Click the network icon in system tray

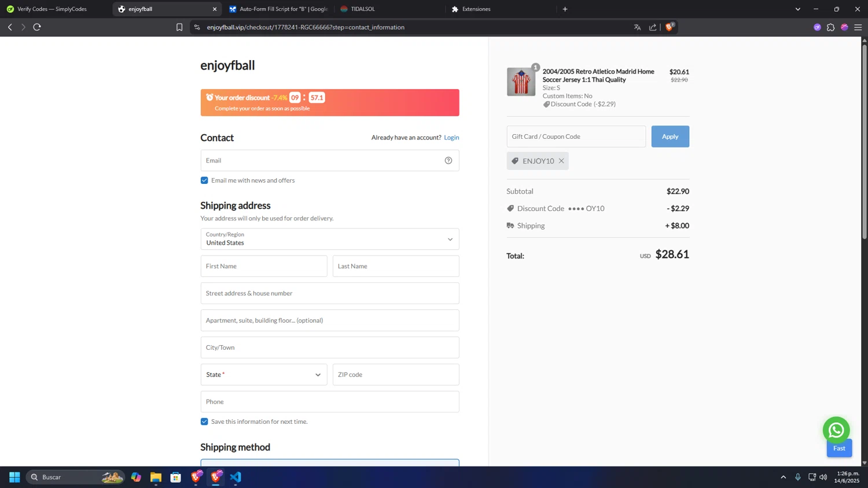pos(812,477)
